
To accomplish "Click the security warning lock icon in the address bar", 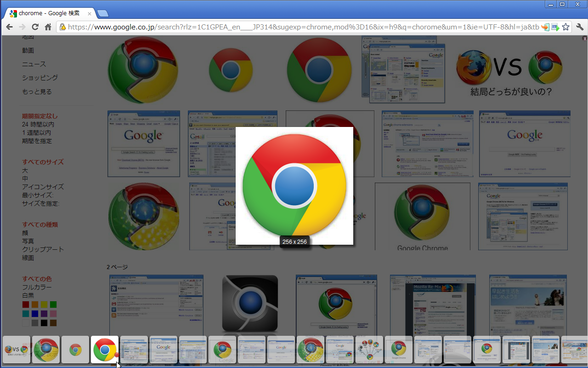I will point(63,27).
